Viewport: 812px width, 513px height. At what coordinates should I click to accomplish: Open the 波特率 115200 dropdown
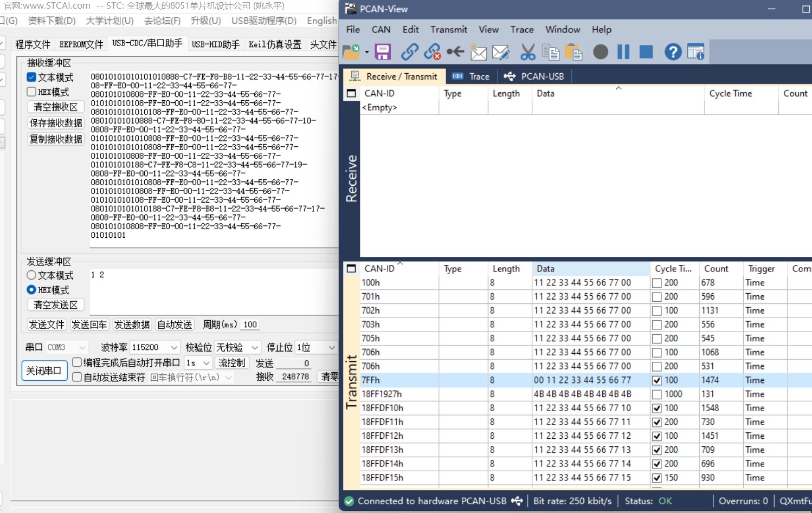point(154,347)
